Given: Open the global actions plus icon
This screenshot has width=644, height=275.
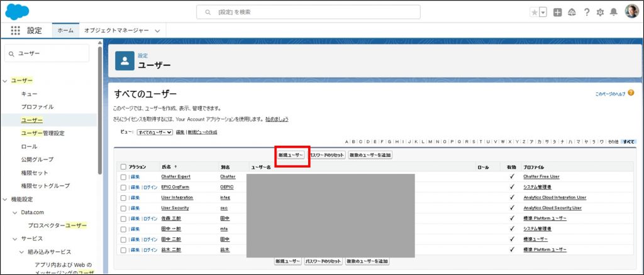Looking at the screenshot, I should [x=557, y=13].
